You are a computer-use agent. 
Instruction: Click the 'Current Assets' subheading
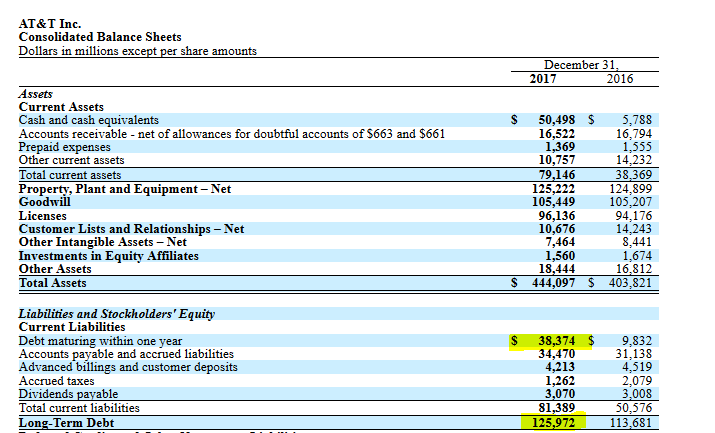(x=61, y=107)
